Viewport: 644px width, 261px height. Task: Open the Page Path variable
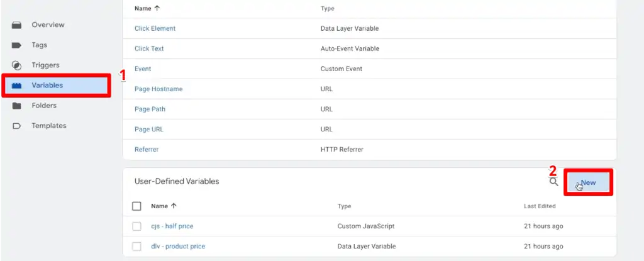[150, 109]
